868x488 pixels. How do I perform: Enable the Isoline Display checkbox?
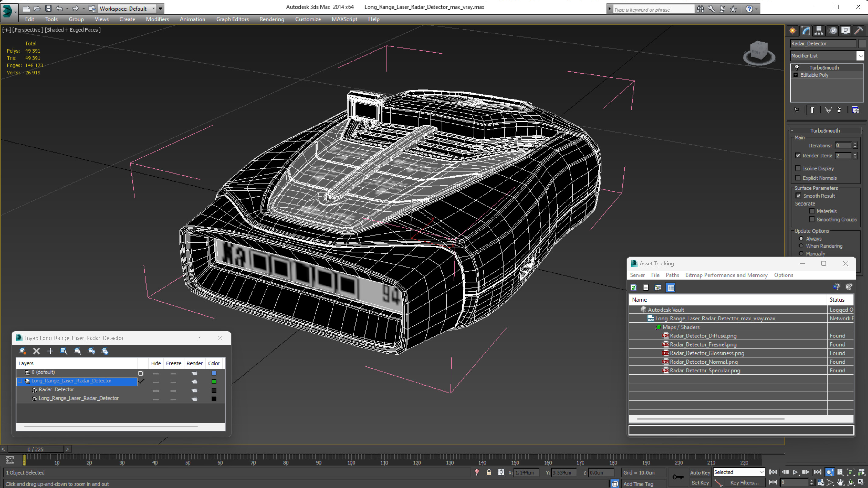tap(798, 168)
